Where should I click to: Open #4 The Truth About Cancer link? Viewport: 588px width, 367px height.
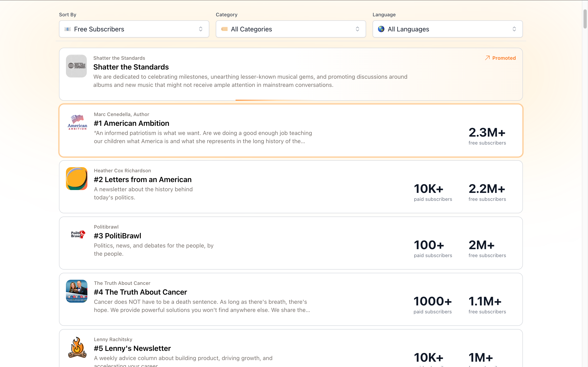(140, 292)
